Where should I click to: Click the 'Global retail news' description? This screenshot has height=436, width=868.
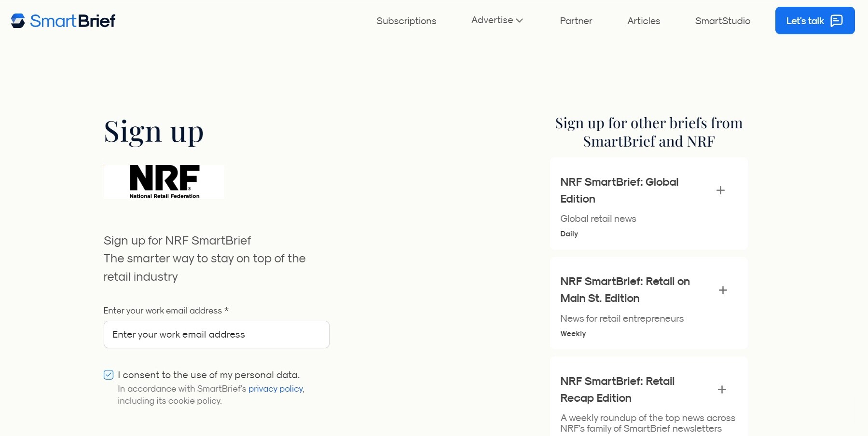coord(598,218)
